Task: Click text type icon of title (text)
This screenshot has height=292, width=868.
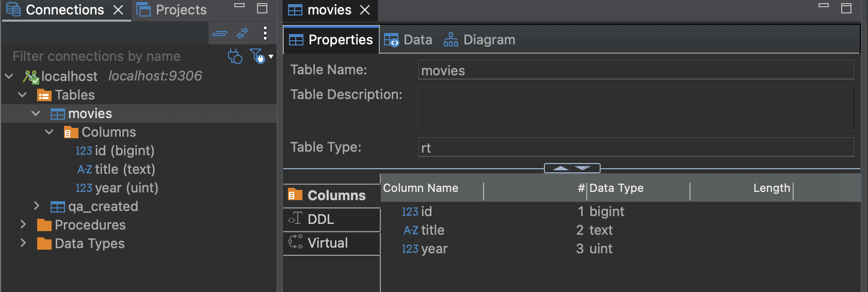Action: [85, 170]
